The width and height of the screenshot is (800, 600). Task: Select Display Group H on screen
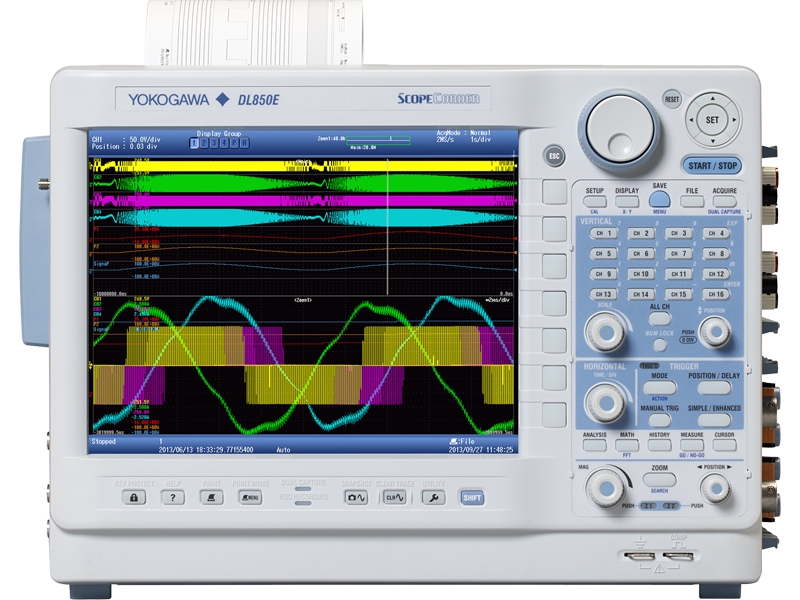244,143
